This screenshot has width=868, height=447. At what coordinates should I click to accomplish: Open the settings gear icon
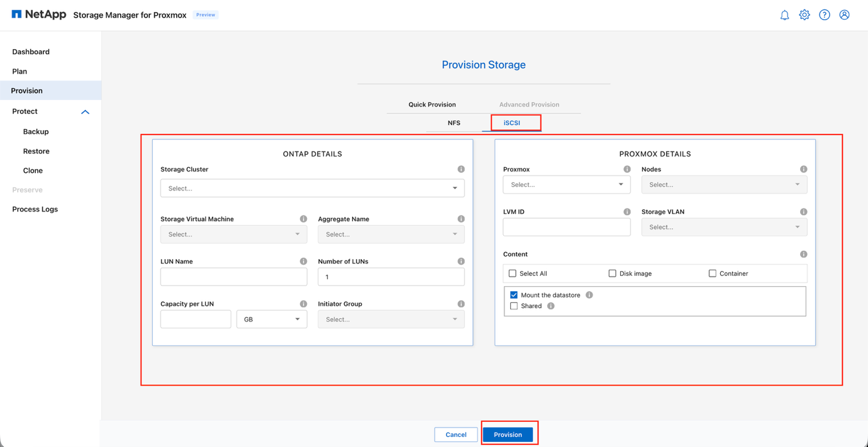pos(804,14)
